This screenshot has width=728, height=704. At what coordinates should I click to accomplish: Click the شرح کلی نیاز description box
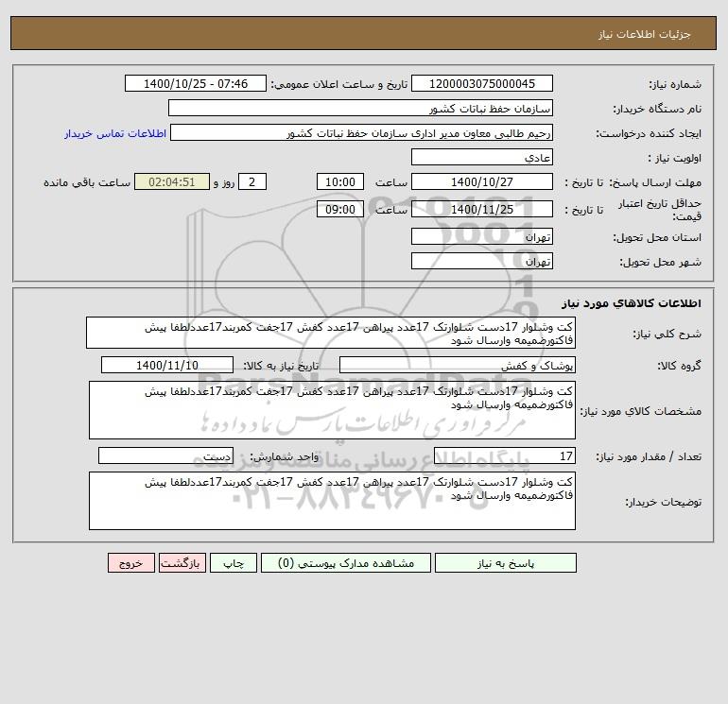[x=331, y=333]
